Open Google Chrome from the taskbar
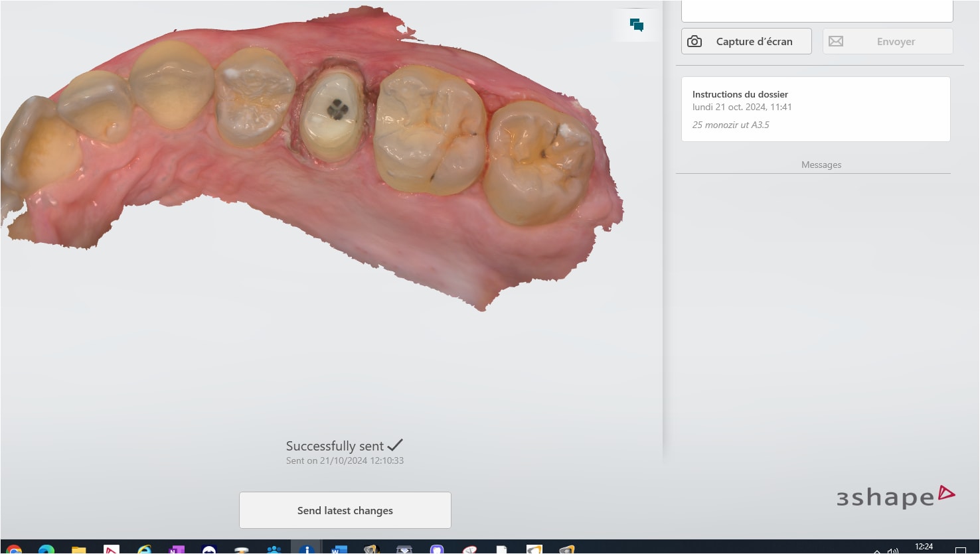Image resolution: width=980 pixels, height=554 pixels. tap(13, 549)
